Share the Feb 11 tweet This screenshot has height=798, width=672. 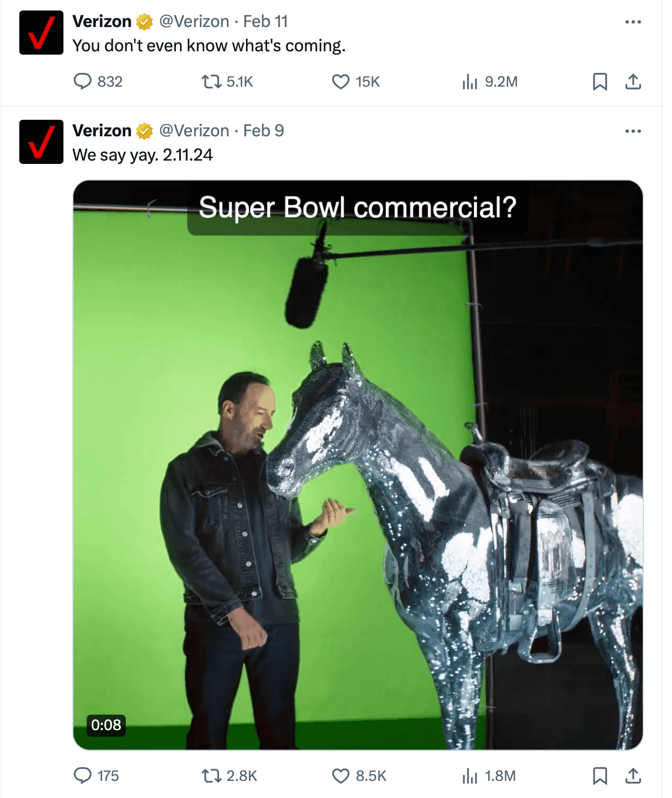tap(632, 82)
